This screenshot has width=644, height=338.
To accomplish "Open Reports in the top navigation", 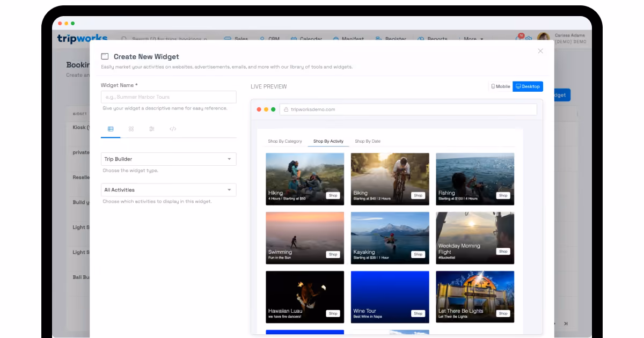I will (x=433, y=39).
